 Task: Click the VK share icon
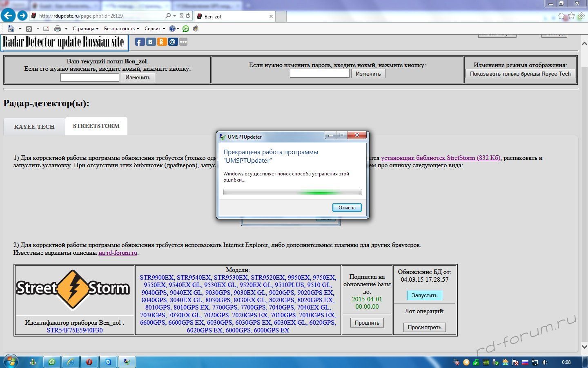151,42
